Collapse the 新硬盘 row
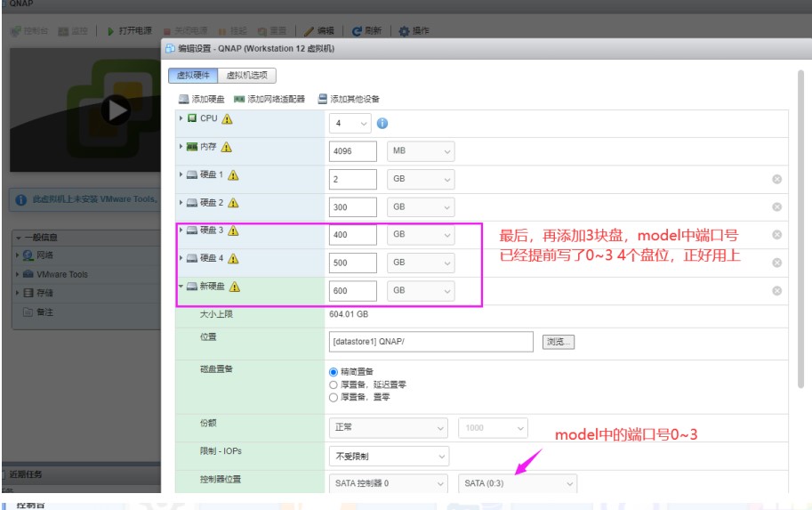 click(x=181, y=286)
